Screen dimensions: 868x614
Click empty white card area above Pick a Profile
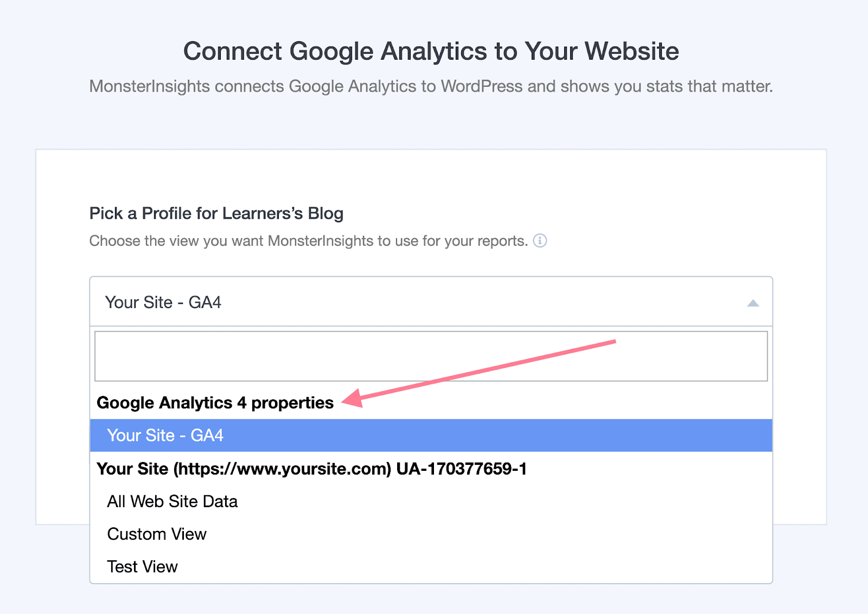pyautogui.click(x=431, y=176)
